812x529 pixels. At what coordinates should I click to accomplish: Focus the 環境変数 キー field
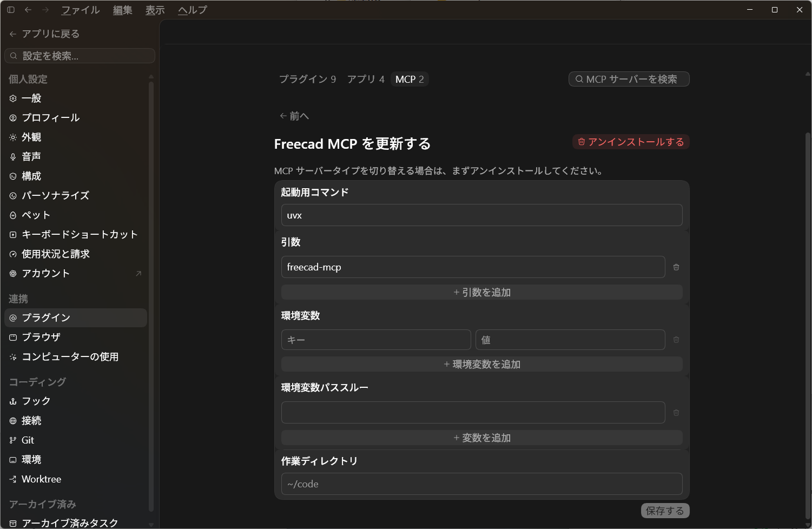tap(376, 340)
